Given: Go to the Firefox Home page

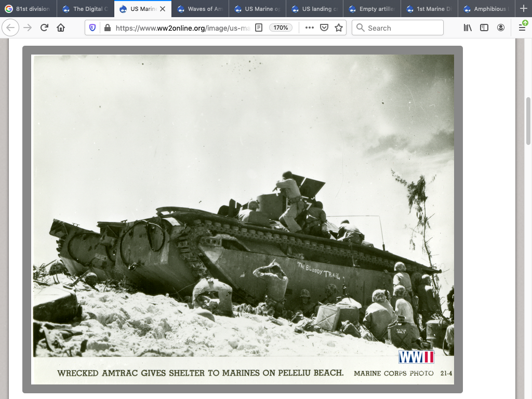Looking at the screenshot, I should point(61,28).
